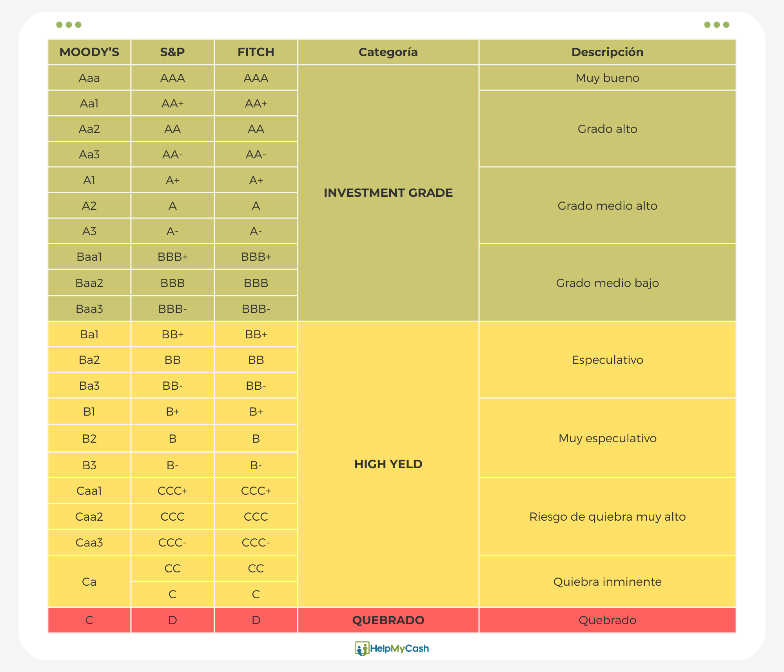Screen dimensions: 784x672
Task: Click the Grado alto description
Action: point(608,129)
